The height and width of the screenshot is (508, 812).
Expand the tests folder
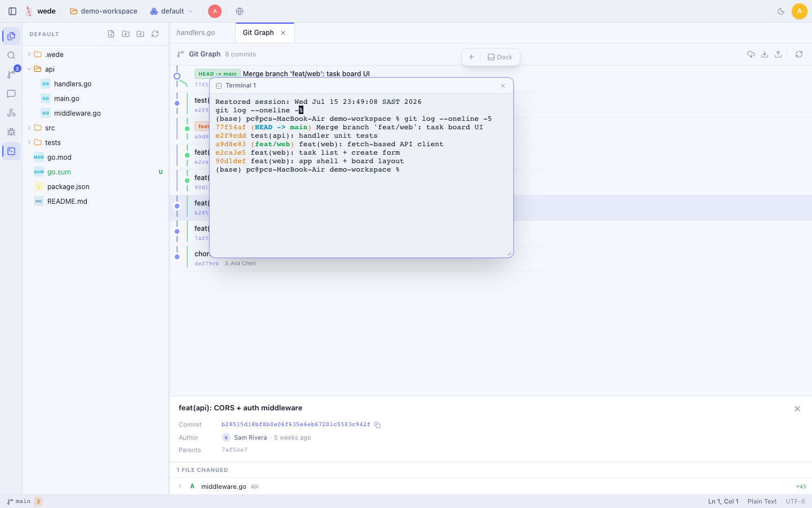click(29, 142)
